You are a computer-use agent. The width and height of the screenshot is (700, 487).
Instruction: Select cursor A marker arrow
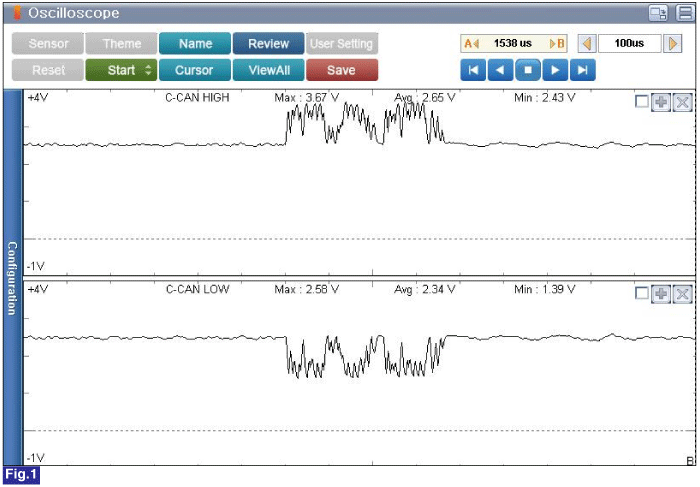click(x=471, y=44)
